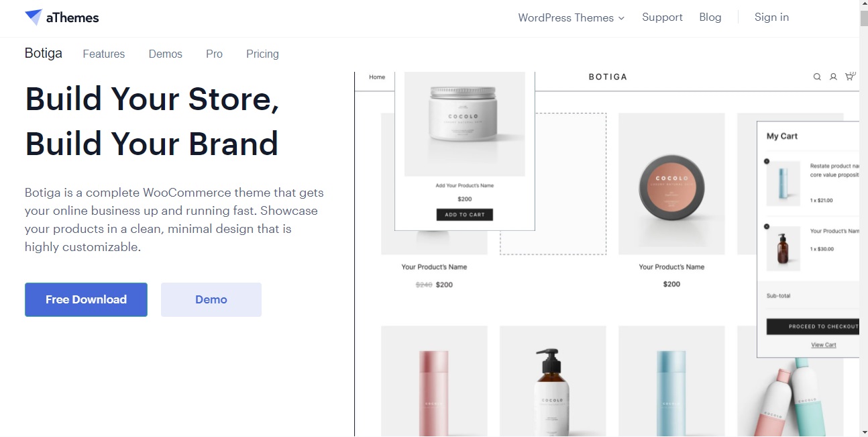
Task: Remove first cart item with bullet icon
Action: (x=767, y=161)
